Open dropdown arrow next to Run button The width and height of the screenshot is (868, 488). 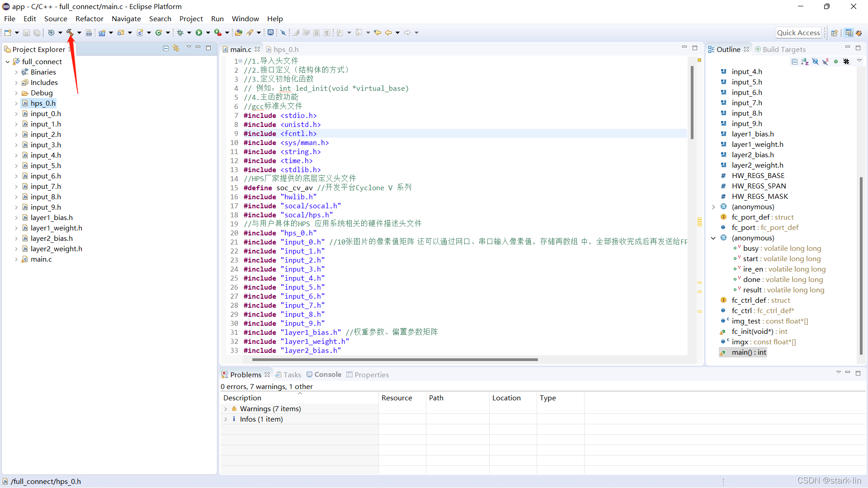pyautogui.click(x=208, y=33)
